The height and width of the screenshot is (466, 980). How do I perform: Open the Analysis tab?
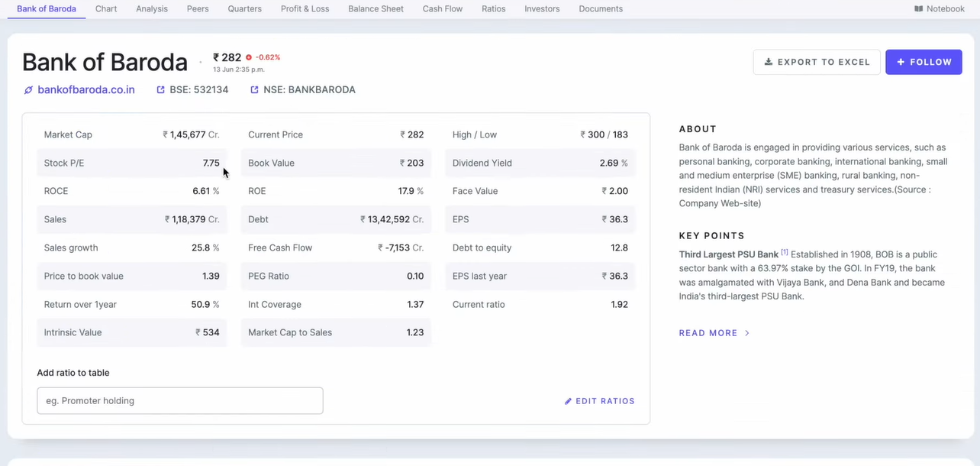pos(152,9)
